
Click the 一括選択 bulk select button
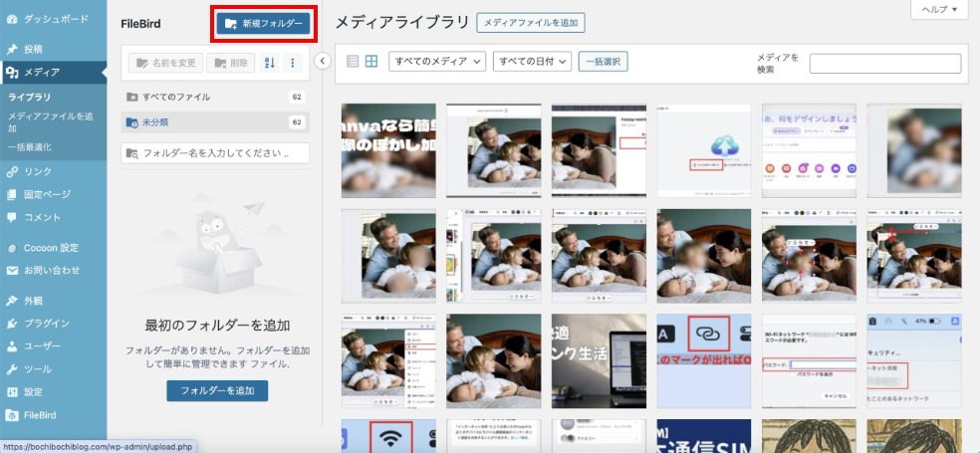604,62
